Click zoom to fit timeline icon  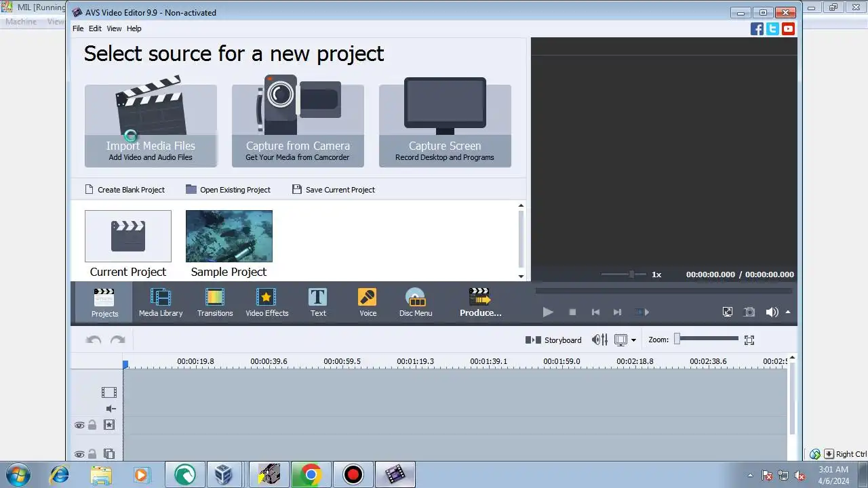(749, 340)
